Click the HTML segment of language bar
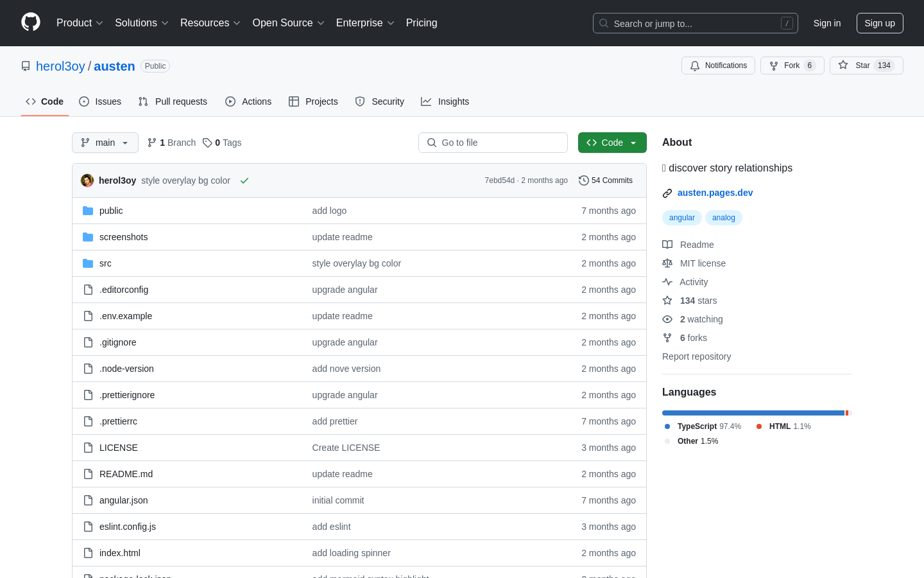 847,413
